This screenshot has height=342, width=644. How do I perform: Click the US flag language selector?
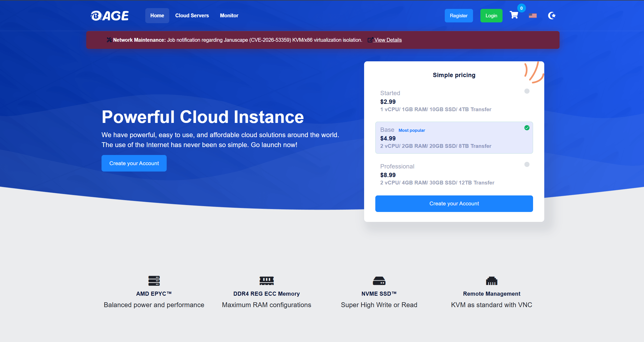click(x=533, y=16)
